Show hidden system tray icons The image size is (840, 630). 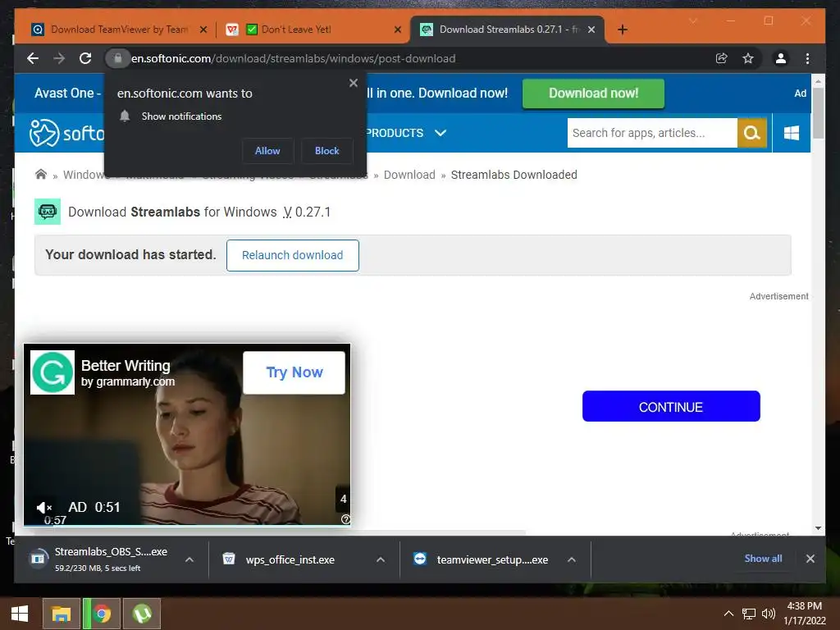coord(728,614)
